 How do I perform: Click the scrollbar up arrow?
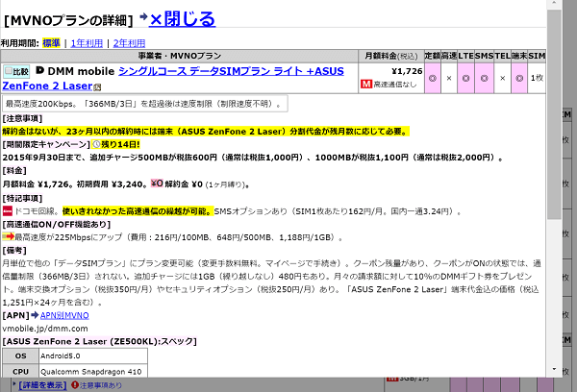[x=554, y=4]
